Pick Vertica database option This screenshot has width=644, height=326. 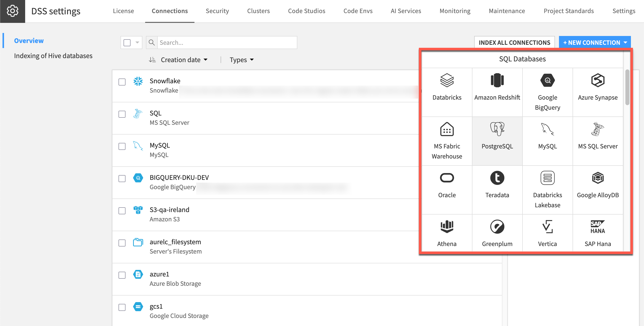[547, 233]
